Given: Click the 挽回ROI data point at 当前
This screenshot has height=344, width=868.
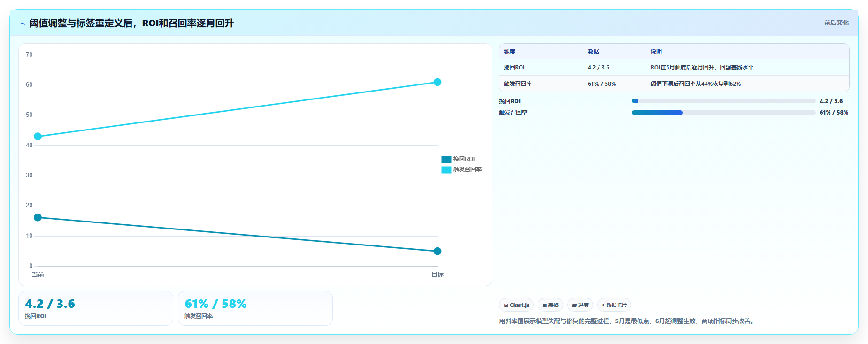Looking at the screenshot, I should point(38,217).
